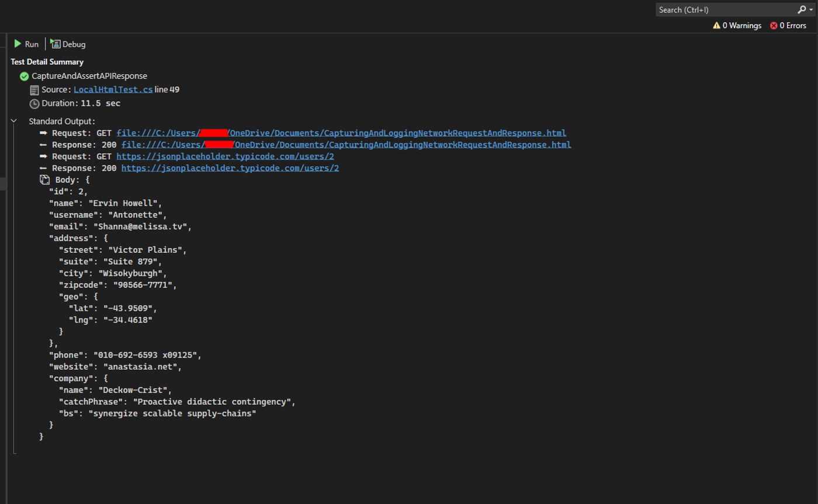Click the "id": 2 line
Screen dimensions: 818x504
click(68, 192)
